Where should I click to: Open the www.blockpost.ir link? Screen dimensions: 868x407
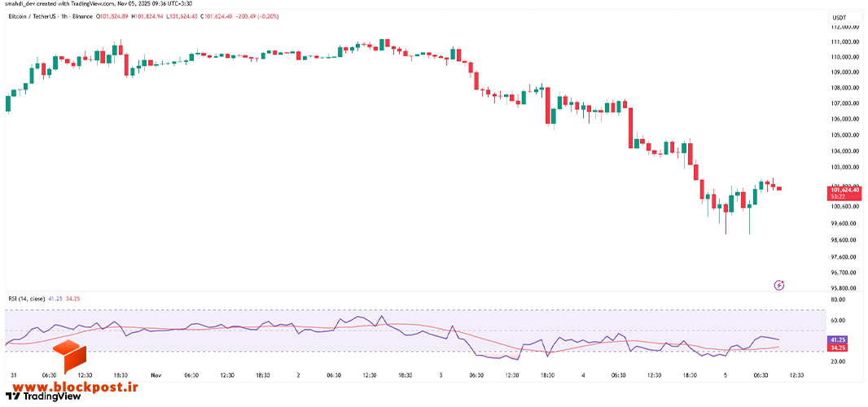tap(70, 383)
